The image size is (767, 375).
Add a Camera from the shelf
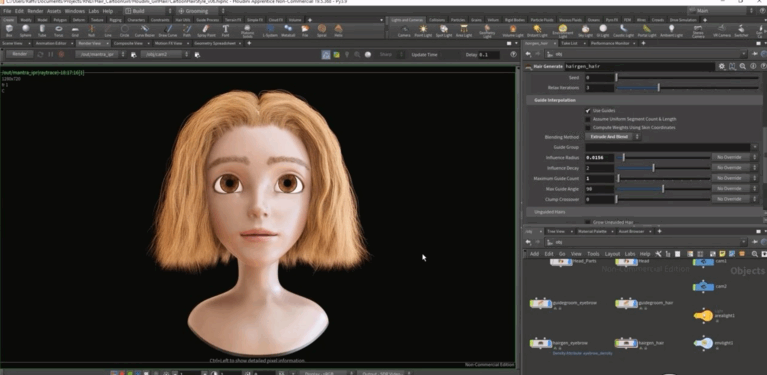404,30
